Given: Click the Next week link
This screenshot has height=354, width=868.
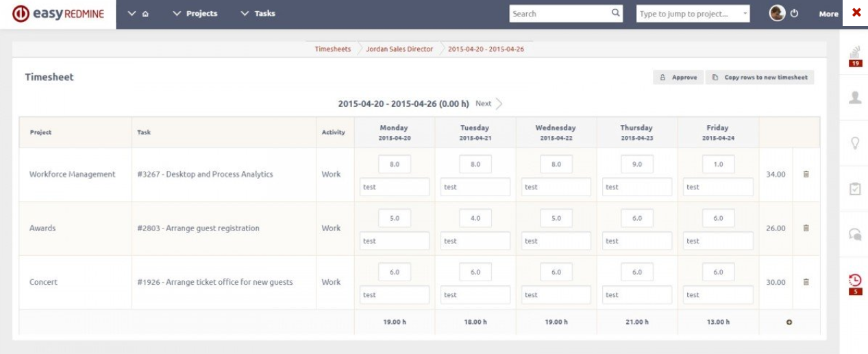Looking at the screenshot, I should [x=484, y=104].
